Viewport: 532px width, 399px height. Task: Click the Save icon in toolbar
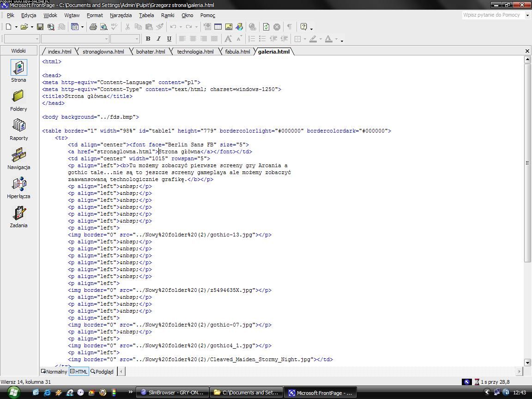tap(40, 27)
